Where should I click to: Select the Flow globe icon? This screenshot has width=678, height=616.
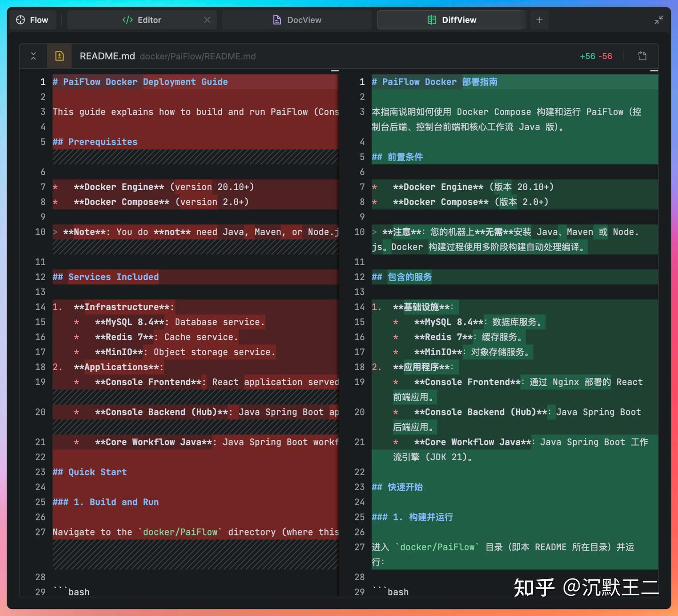[21, 20]
